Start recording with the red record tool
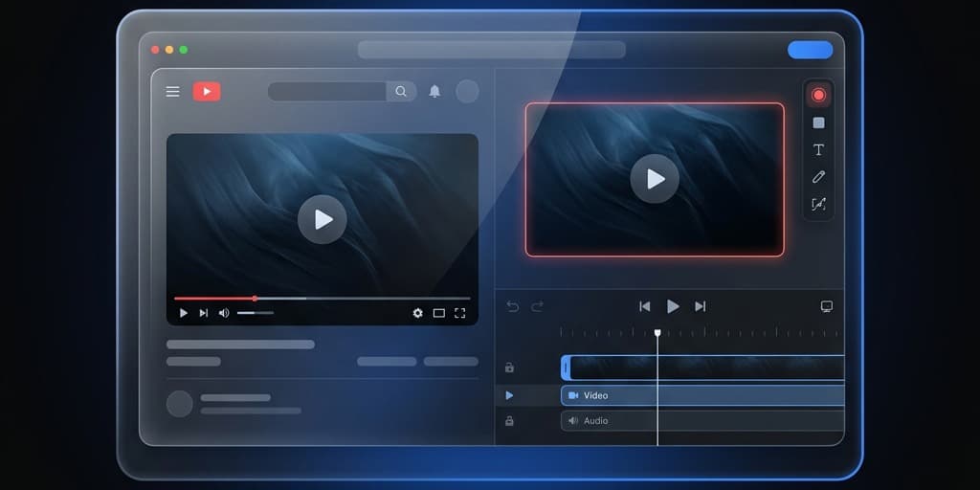 point(819,95)
